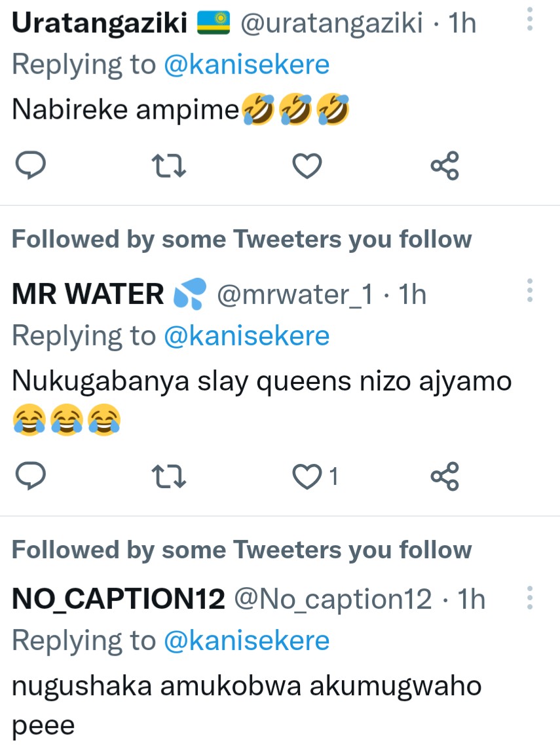
Task: Reply to MR WATER's tweet
Action: [30, 477]
